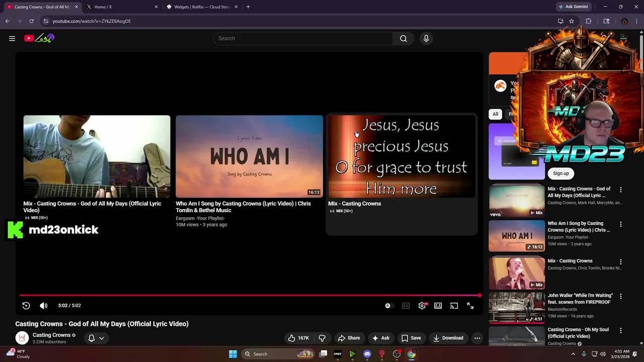Download the video
Screen dimensions: 644x362
point(449,338)
